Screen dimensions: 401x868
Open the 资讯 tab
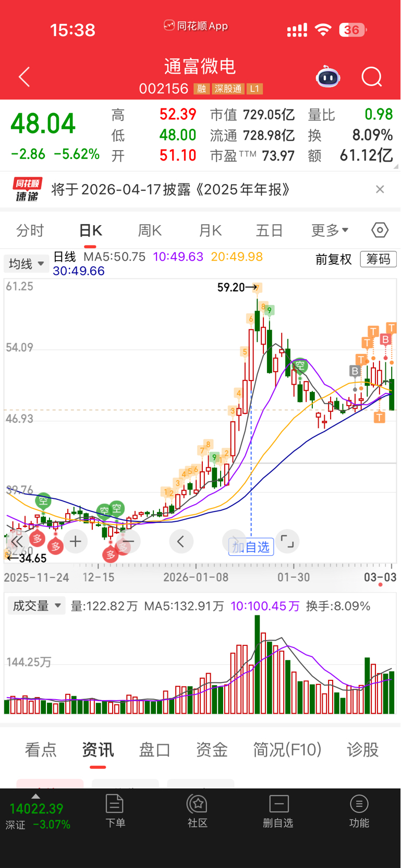click(98, 750)
